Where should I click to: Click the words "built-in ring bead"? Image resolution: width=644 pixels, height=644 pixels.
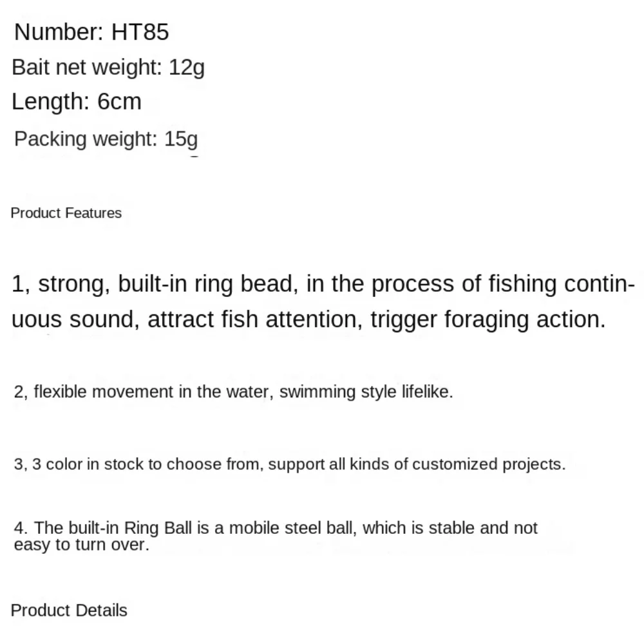tap(207, 284)
